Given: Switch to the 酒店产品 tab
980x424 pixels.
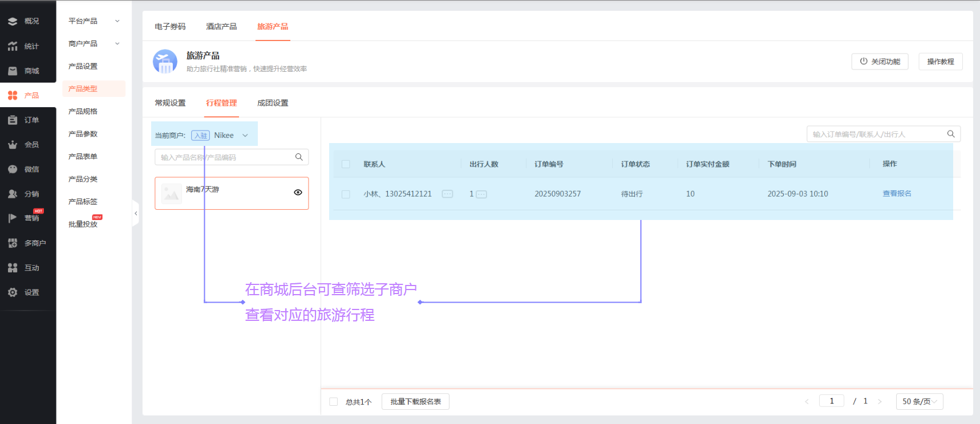Looking at the screenshot, I should point(221,27).
